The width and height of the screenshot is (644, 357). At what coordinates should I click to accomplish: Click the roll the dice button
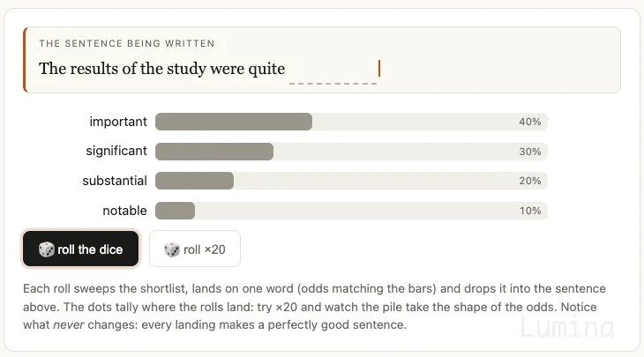tap(81, 249)
